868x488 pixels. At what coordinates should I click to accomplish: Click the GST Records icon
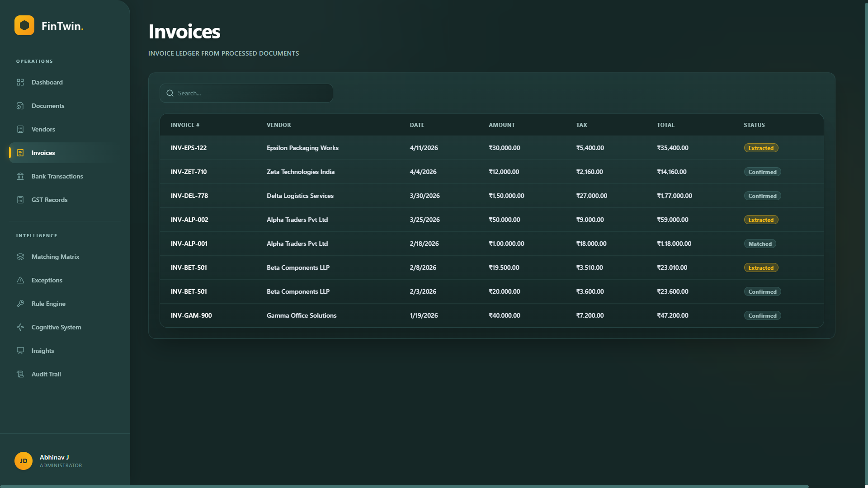point(20,200)
